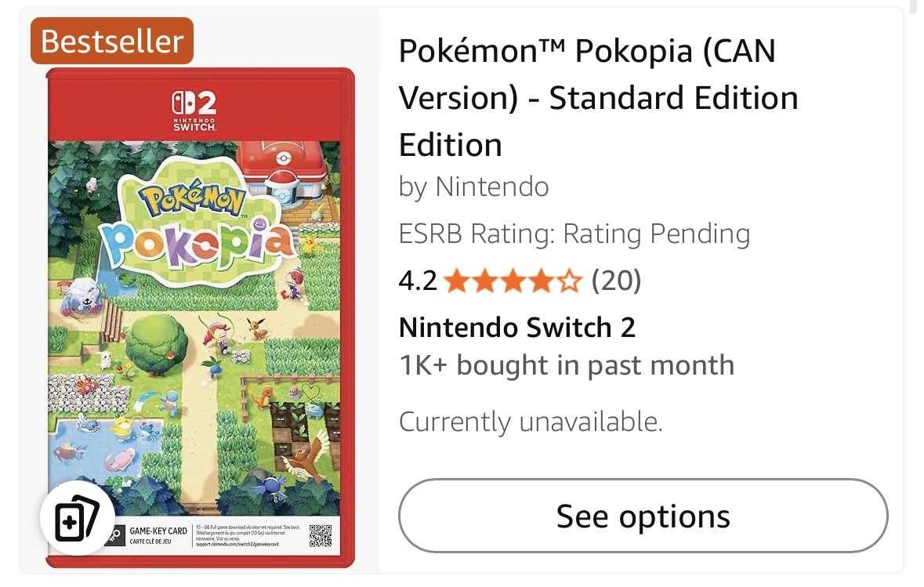Image resolution: width=924 pixels, height=587 pixels.
Task: Click the ESRB Rating Pending text
Action: tap(574, 234)
